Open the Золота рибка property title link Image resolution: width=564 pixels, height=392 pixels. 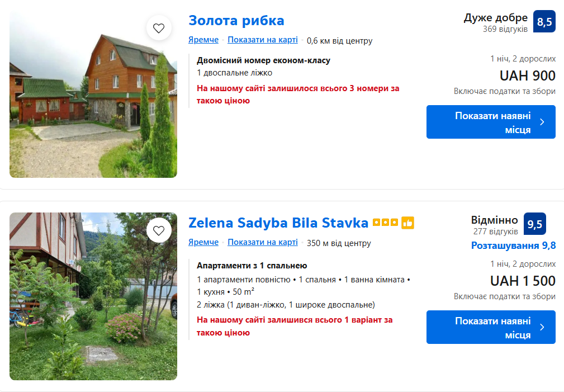(236, 21)
